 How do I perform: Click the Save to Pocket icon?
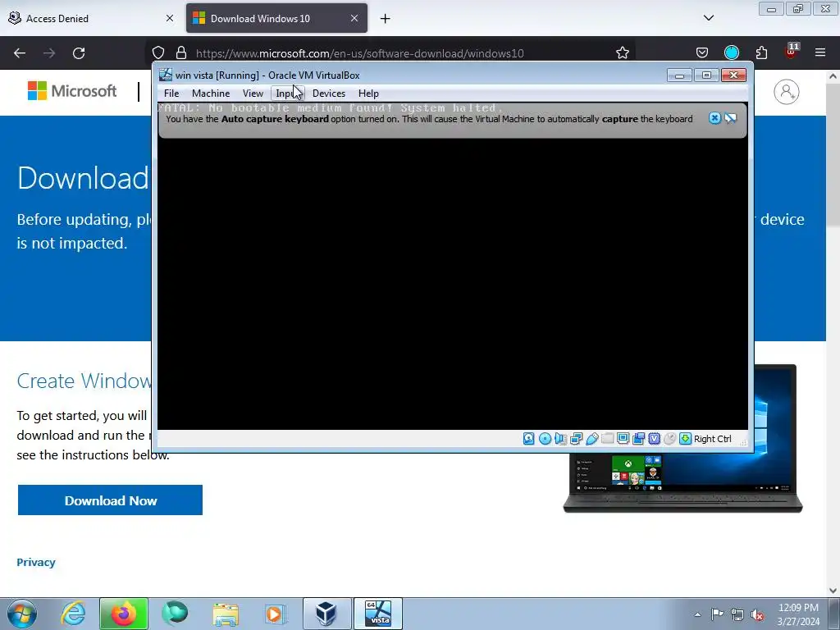(702, 53)
